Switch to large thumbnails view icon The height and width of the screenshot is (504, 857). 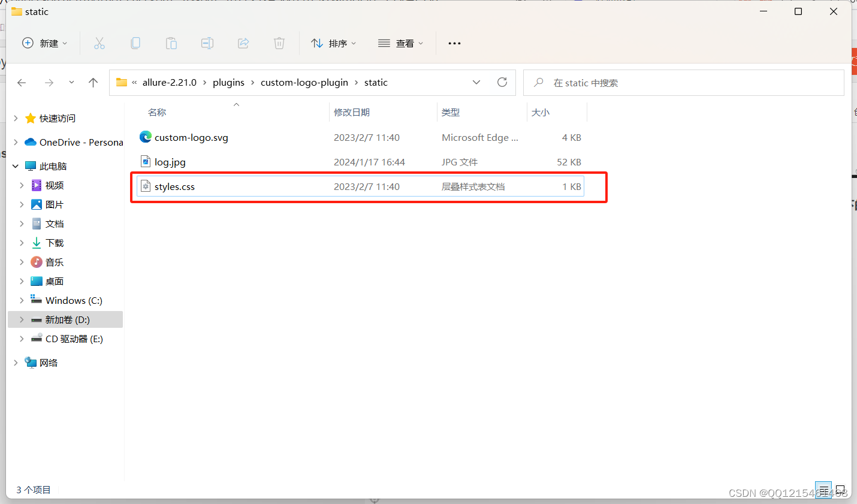840,490
